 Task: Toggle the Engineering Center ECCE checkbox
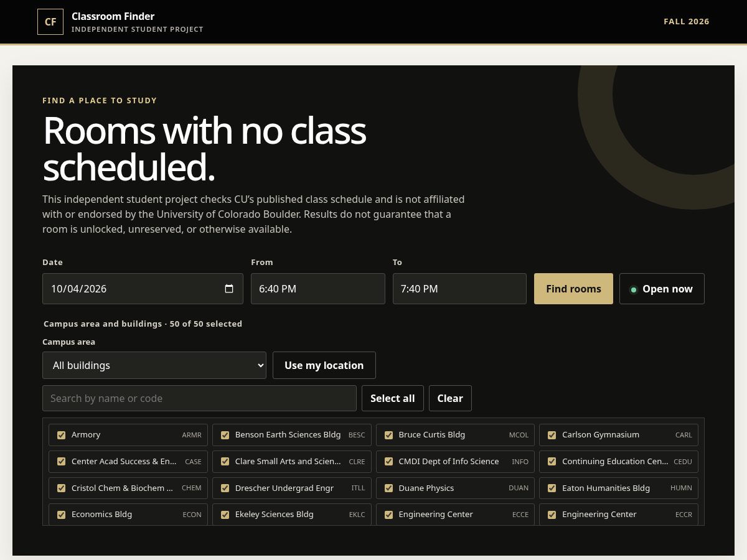[x=388, y=515]
